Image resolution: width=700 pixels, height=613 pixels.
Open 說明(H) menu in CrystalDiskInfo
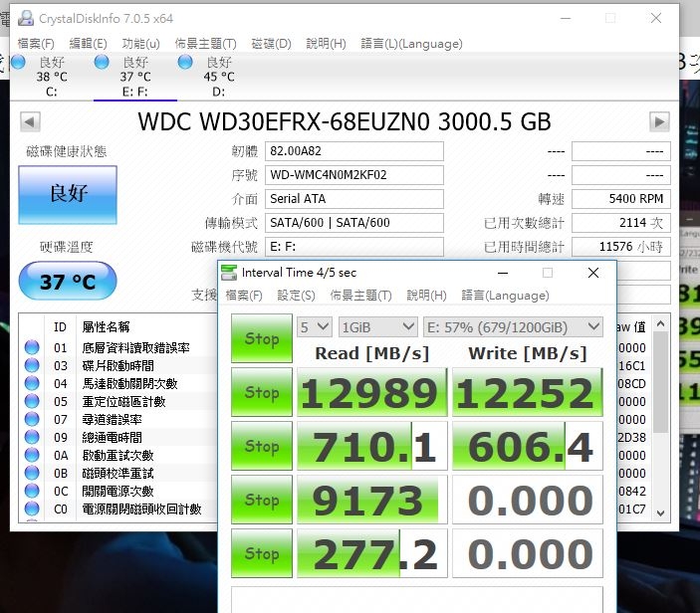click(326, 43)
